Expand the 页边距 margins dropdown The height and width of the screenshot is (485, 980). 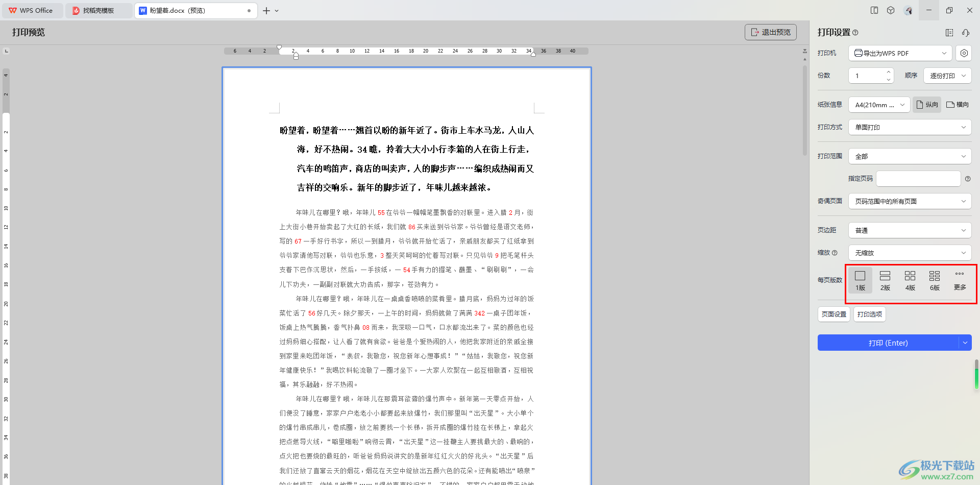pos(910,230)
